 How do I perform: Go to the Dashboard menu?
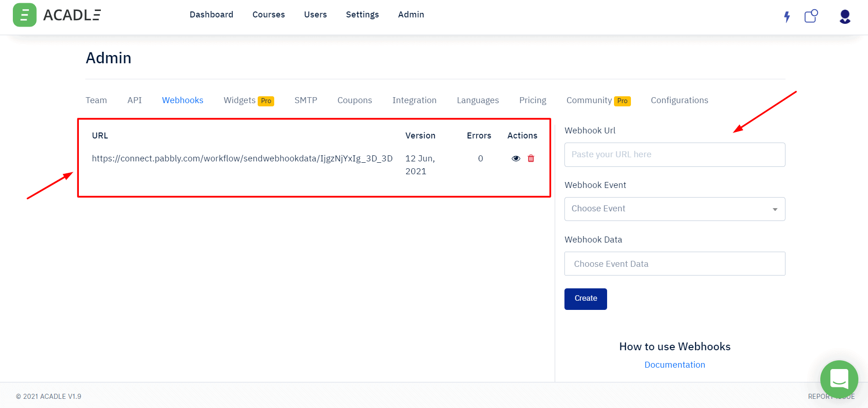pos(211,15)
